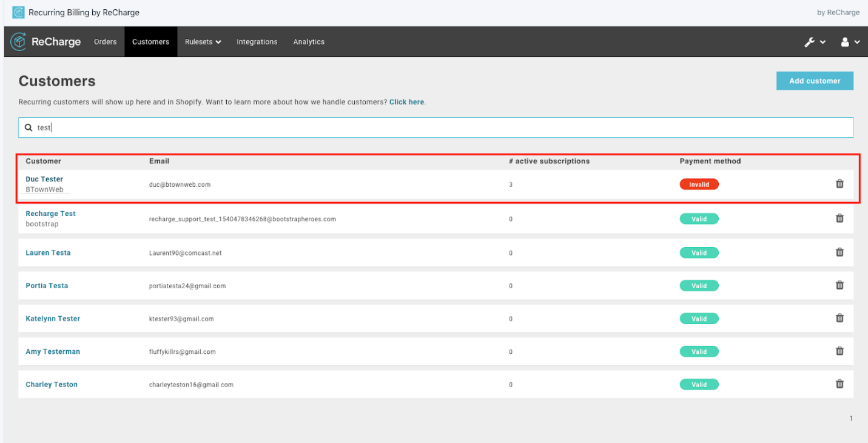Open the Lauren Testa customer profile
Image resolution: width=868 pixels, height=443 pixels.
click(48, 252)
